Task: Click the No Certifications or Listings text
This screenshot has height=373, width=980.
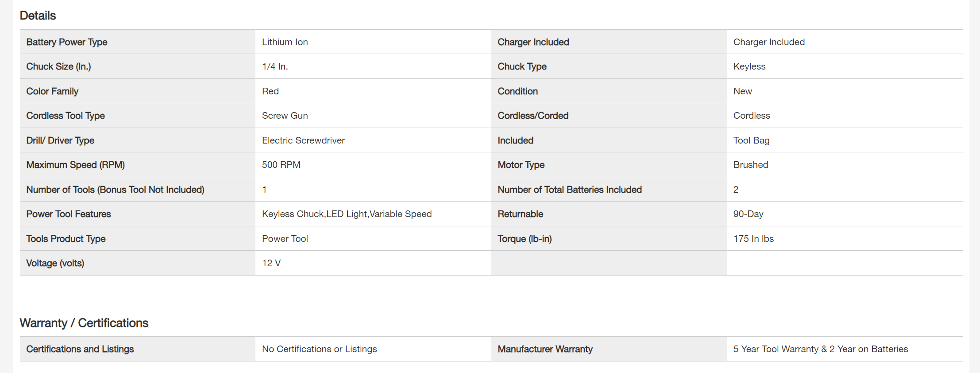Action: pos(319,349)
